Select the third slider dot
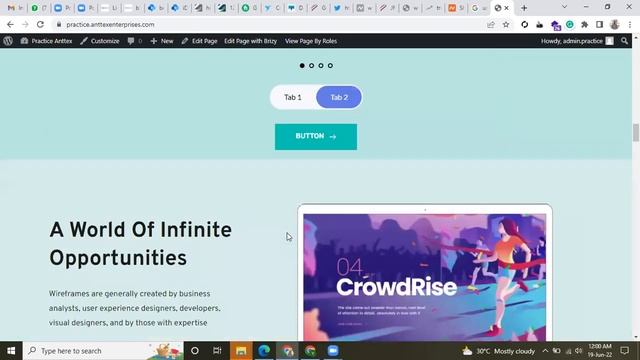 (x=321, y=65)
